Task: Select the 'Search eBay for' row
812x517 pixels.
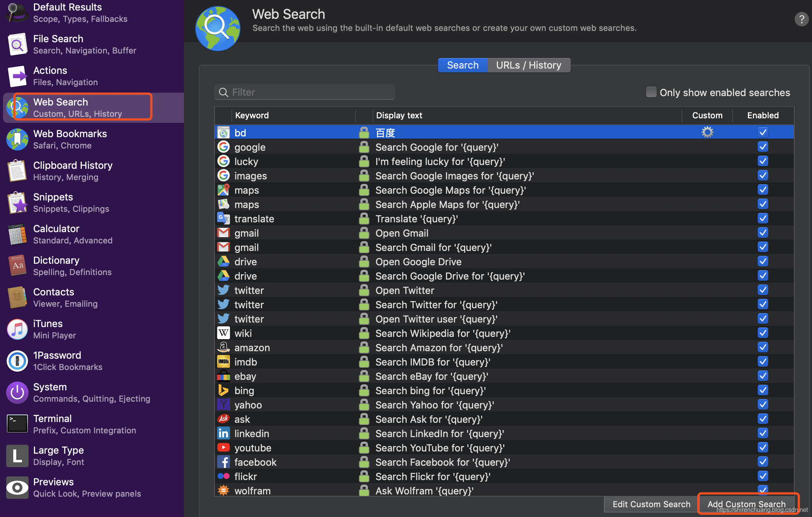Action: (504, 376)
